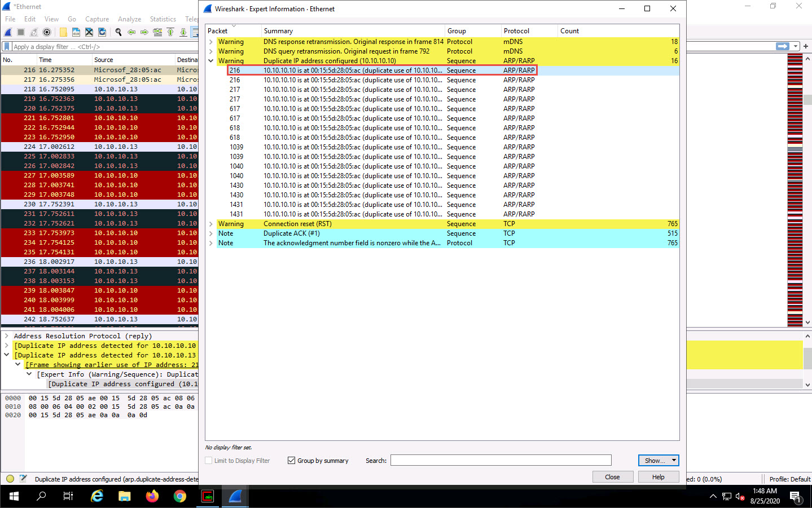Expand Duplicate ACK (#1) note row
Viewport: 812px width, 508px height.
point(211,233)
